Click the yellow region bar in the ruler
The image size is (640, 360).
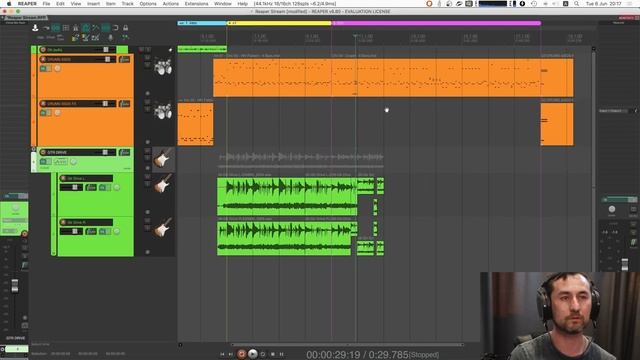coord(279,23)
